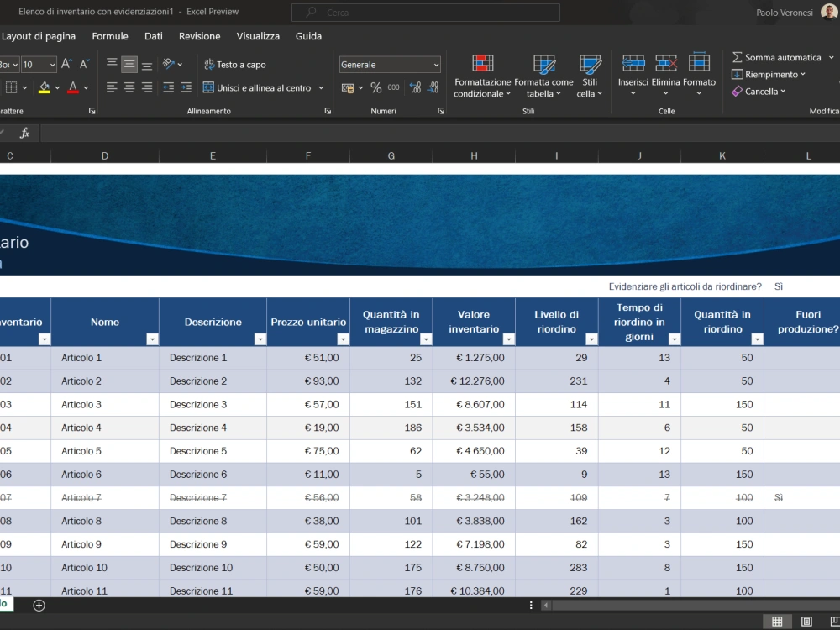Align text to top of cell
Image resolution: width=840 pixels, height=630 pixels.
tap(112, 65)
